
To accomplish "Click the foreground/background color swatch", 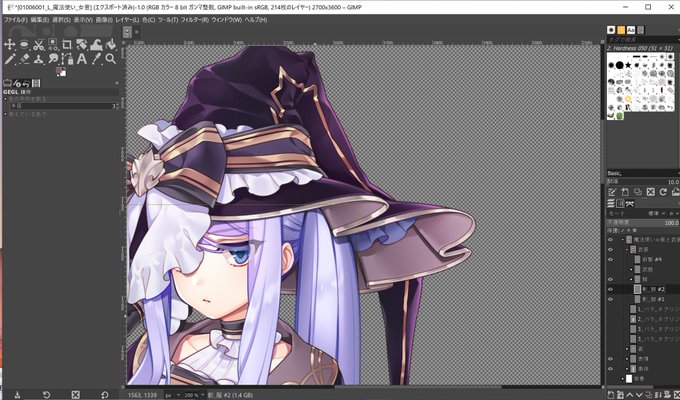I will (61, 72).
